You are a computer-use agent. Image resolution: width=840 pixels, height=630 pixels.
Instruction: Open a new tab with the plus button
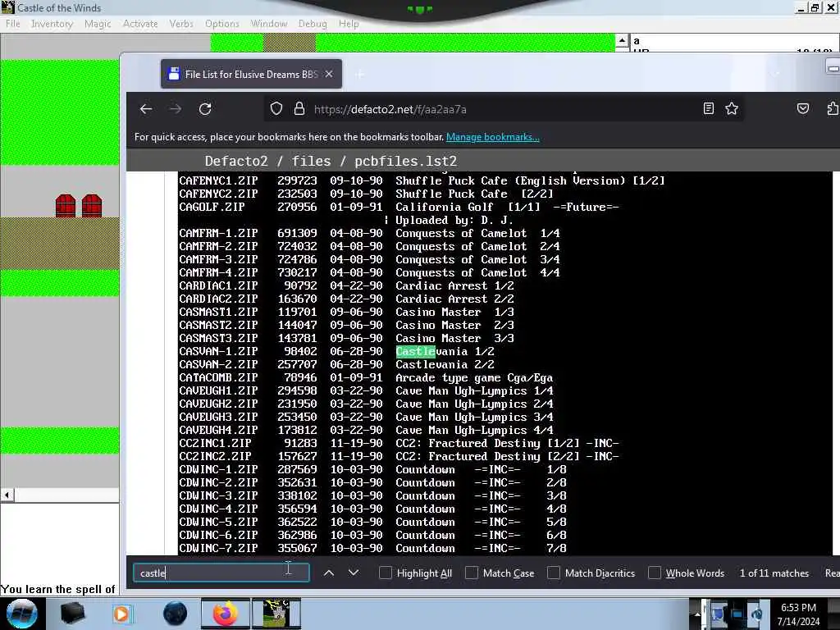359,75
